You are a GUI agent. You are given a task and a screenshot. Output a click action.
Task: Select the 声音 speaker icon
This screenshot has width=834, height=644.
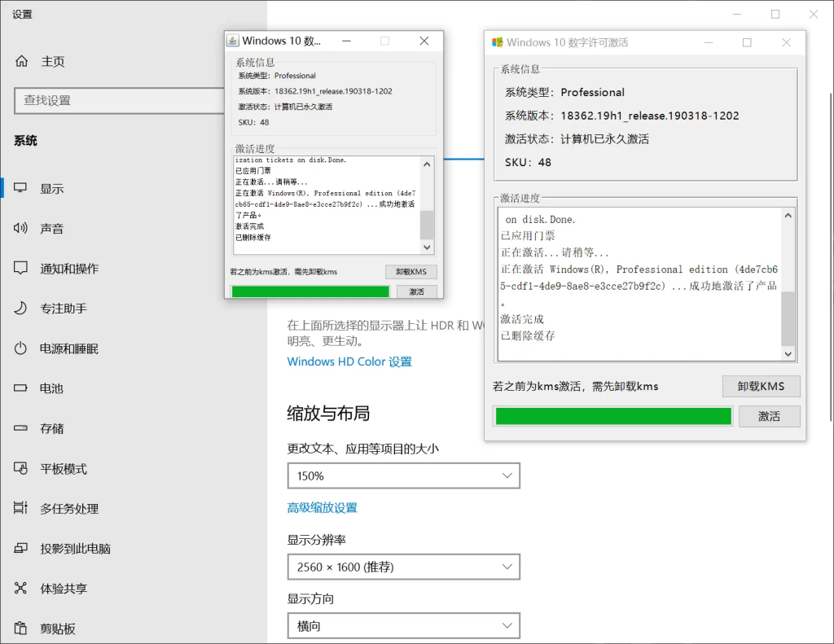click(x=20, y=228)
